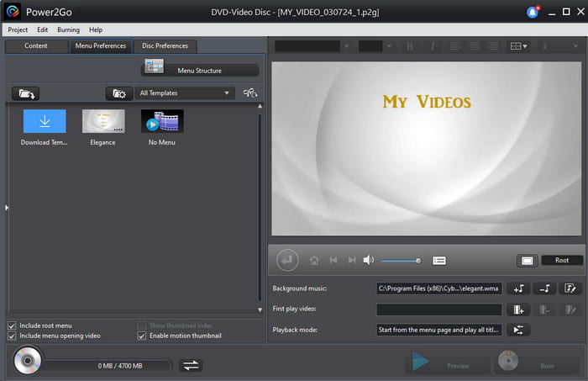Remove the background music
Image resolution: width=588 pixels, height=381 pixels.
pyautogui.click(x=544, y=288)
